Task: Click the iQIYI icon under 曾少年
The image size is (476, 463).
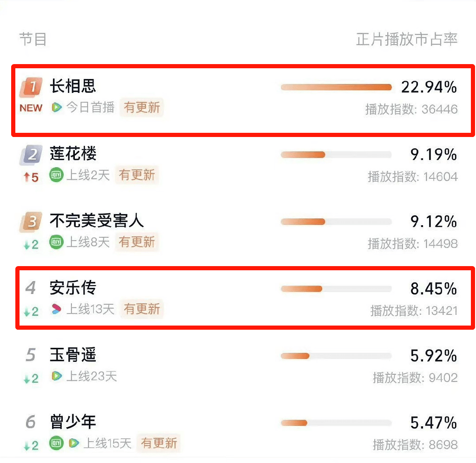Action: click(56, 443)
